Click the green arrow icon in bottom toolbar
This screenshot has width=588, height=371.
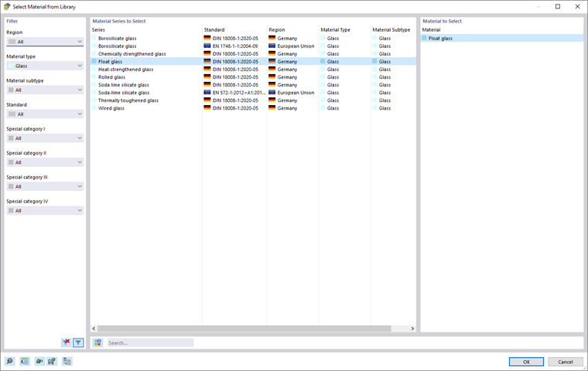click(39, 361)
